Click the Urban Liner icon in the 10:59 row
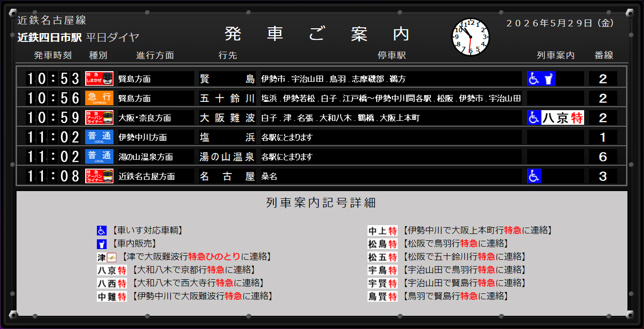 [x=99, y=117]
